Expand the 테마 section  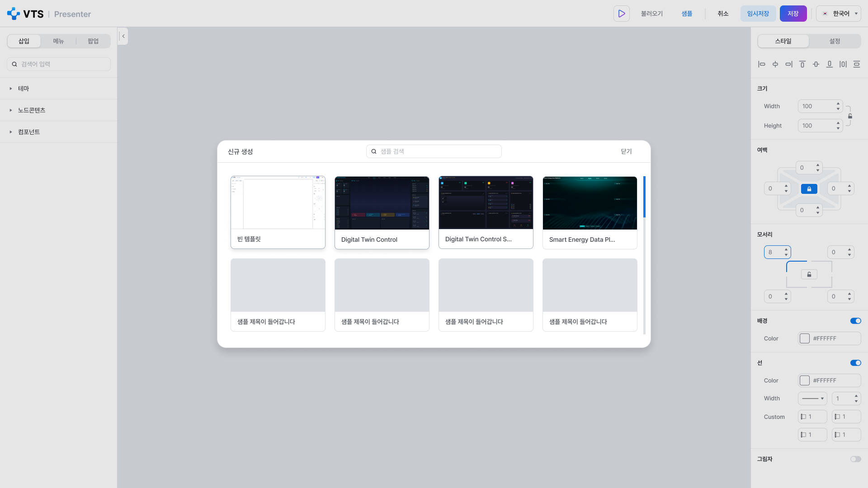(59, 89)
